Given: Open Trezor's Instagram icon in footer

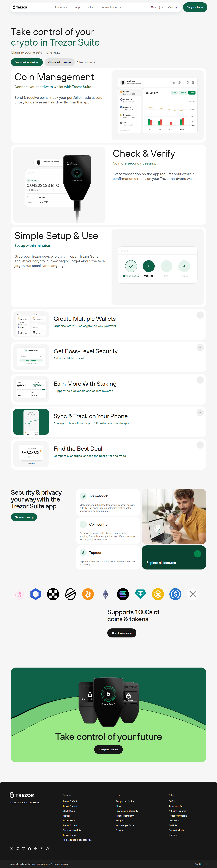Looking at the screenshot, I should tap(23, 849).
